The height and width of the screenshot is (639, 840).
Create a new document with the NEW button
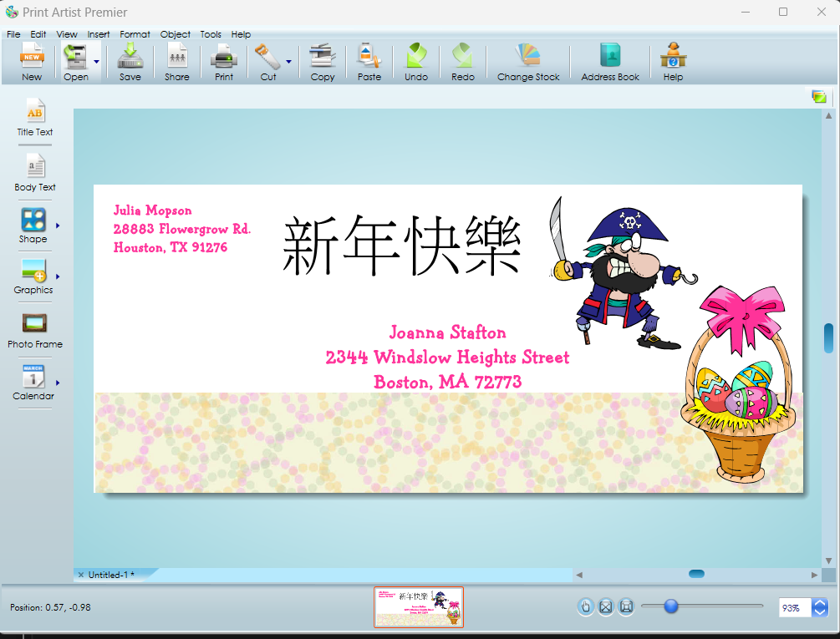click(31, 60)
